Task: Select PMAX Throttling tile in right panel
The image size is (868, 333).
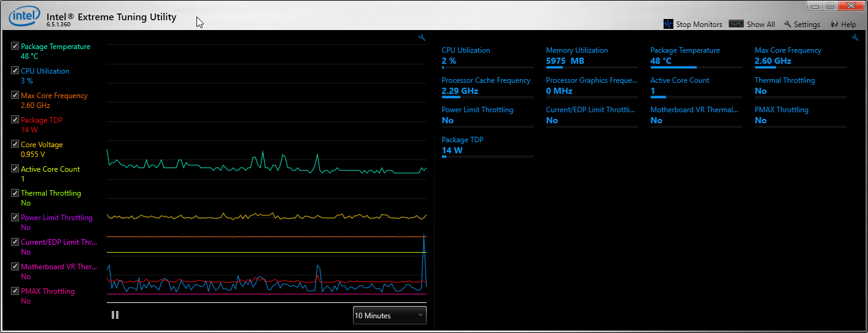Action: 800,116
